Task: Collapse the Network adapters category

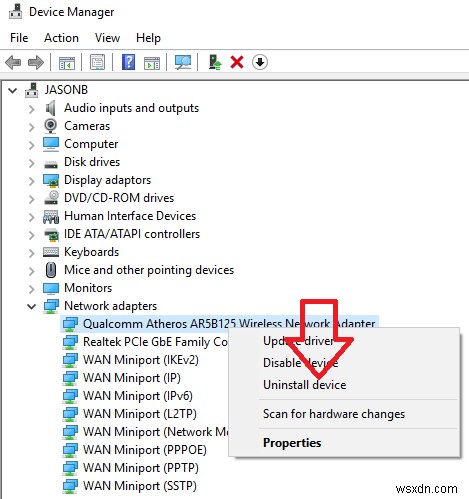Action: 32,306
